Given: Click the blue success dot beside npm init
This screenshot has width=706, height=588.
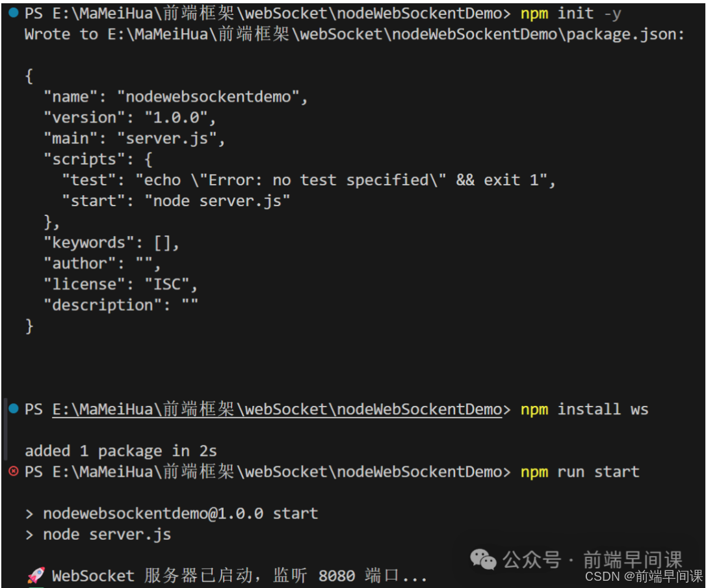Looking at the screenshot, I should (x=13, y=13).
